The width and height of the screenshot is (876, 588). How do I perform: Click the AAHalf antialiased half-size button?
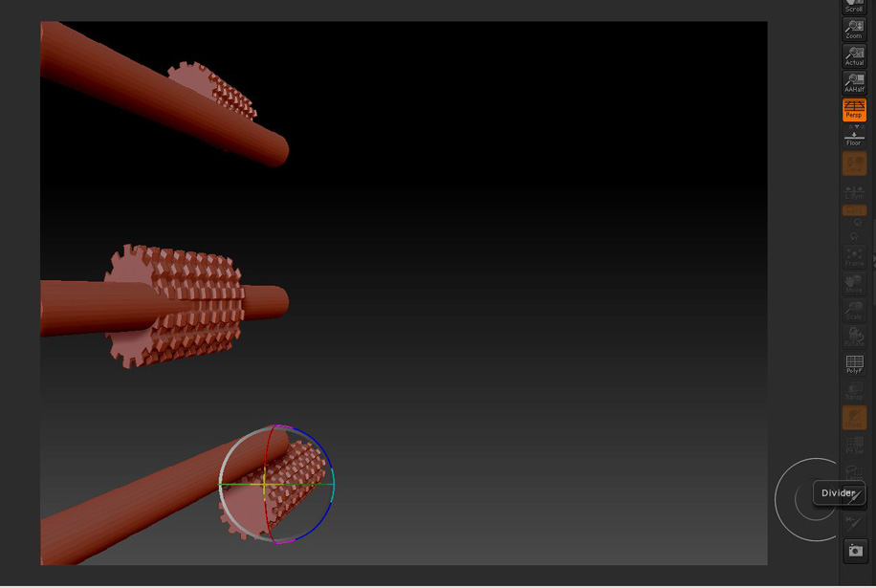854,82
